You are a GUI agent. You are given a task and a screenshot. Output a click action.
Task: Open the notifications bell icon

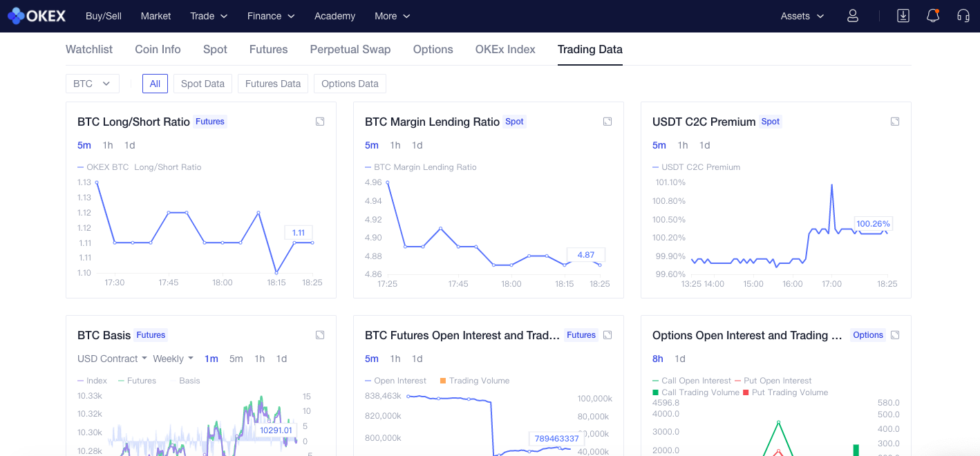coord(933,16)
